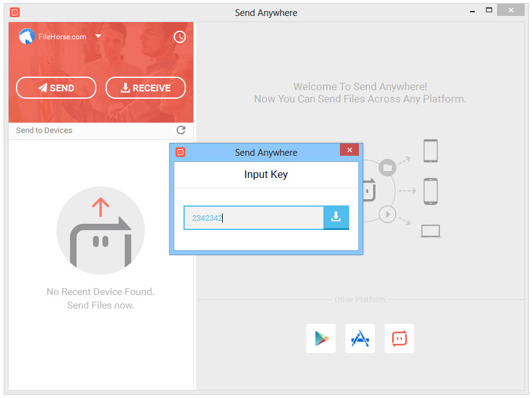Click the Send Anywhere logo in main title bar
532x398 pixels.
coord(15,12)
